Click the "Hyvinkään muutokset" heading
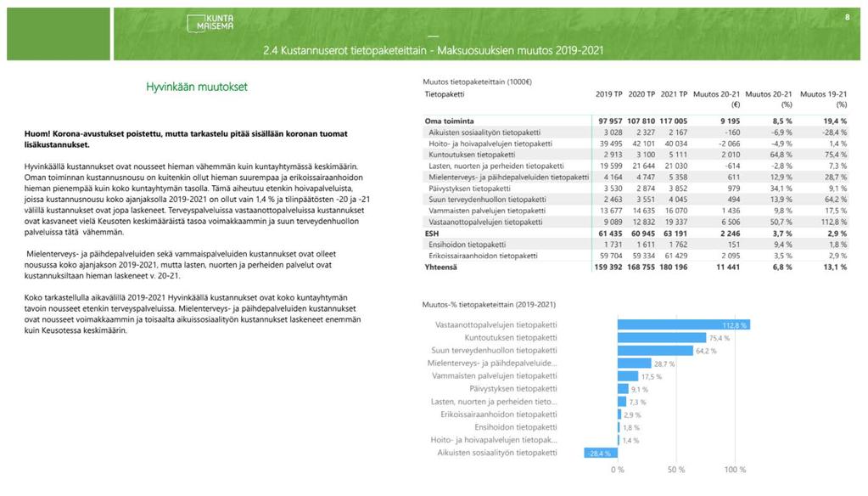This screenshot has height=496, width=868. point(197,87)
